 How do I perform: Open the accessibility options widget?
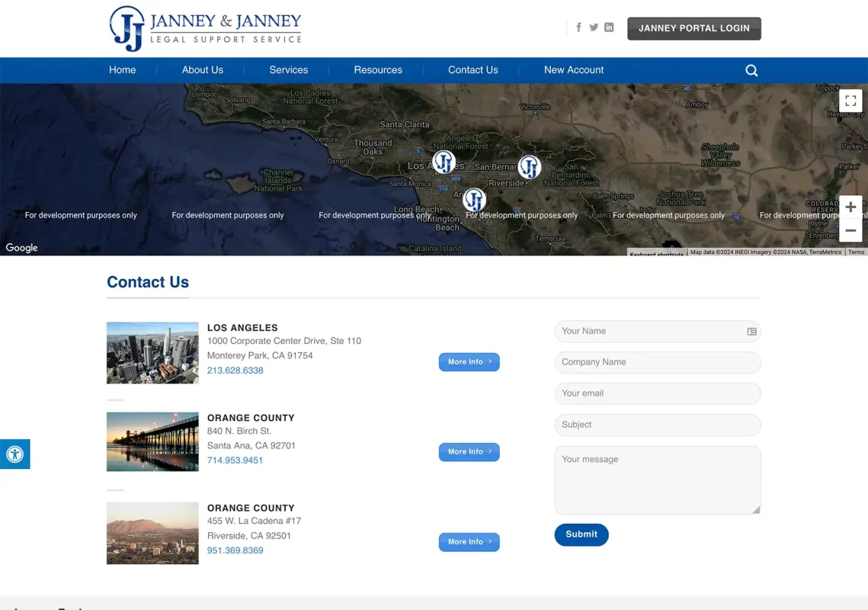pos(15,454)
